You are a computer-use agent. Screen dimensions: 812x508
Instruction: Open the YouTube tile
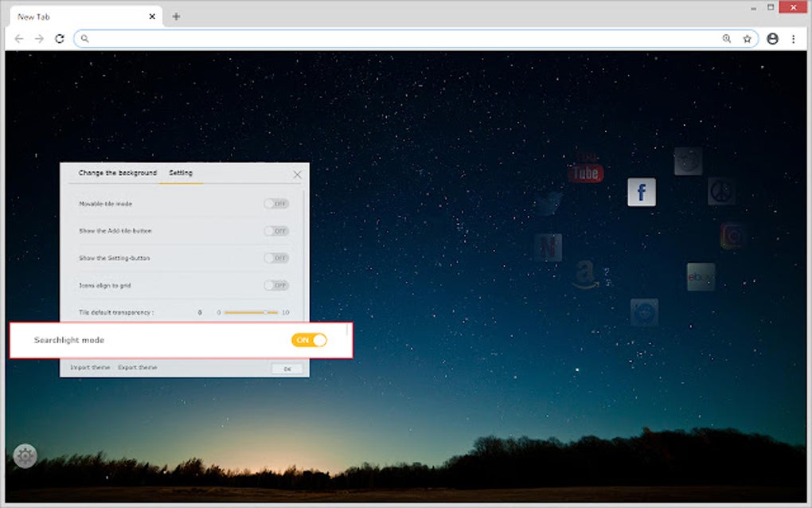[x=584, y=169]
